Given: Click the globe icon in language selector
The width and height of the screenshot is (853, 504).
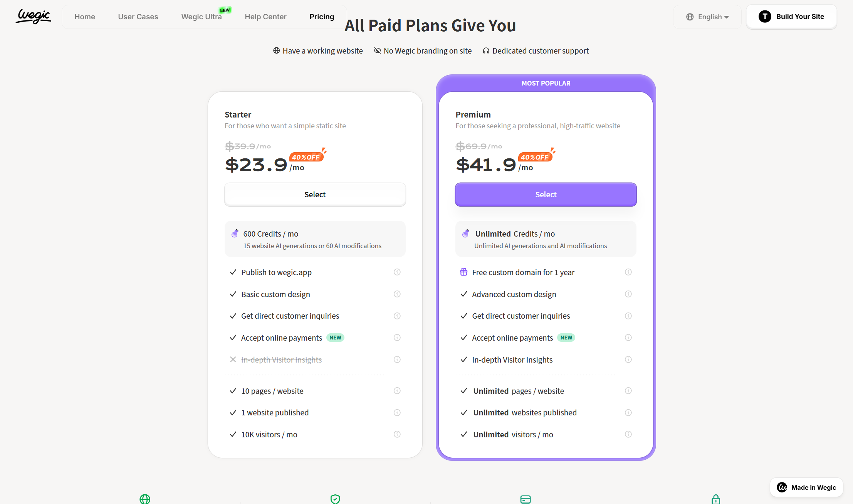Looking at the screenshot, I should [x=690, y=17].
